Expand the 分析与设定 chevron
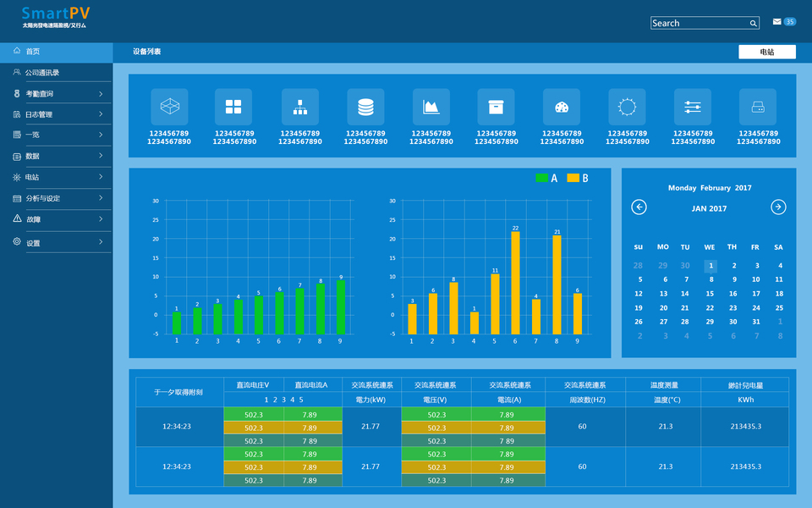The image size is (812, 508). coord(101,198)
